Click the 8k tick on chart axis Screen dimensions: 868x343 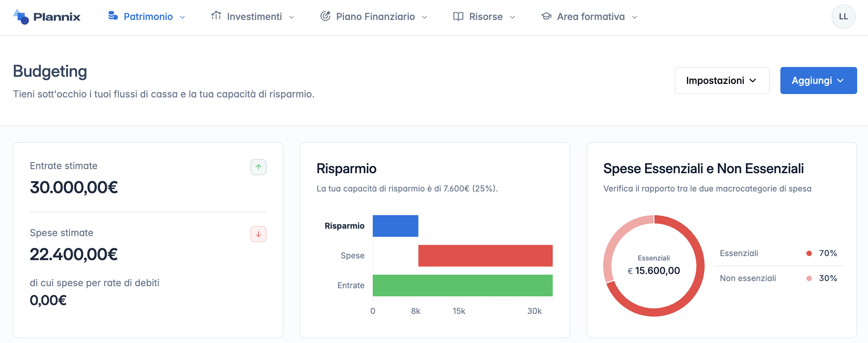click(x=416, y=311)
